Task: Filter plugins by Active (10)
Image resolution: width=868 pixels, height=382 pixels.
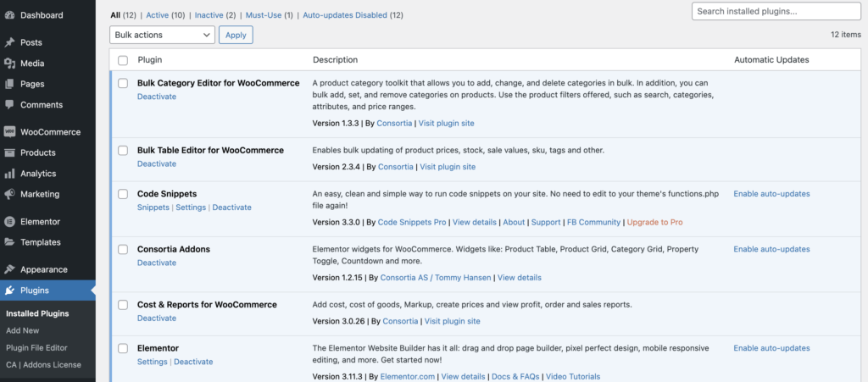Action: (x=165, y=15)
